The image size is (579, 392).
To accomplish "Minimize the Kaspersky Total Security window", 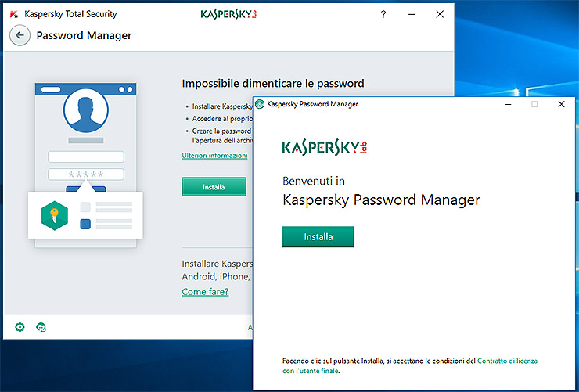I will coord(412,14).
